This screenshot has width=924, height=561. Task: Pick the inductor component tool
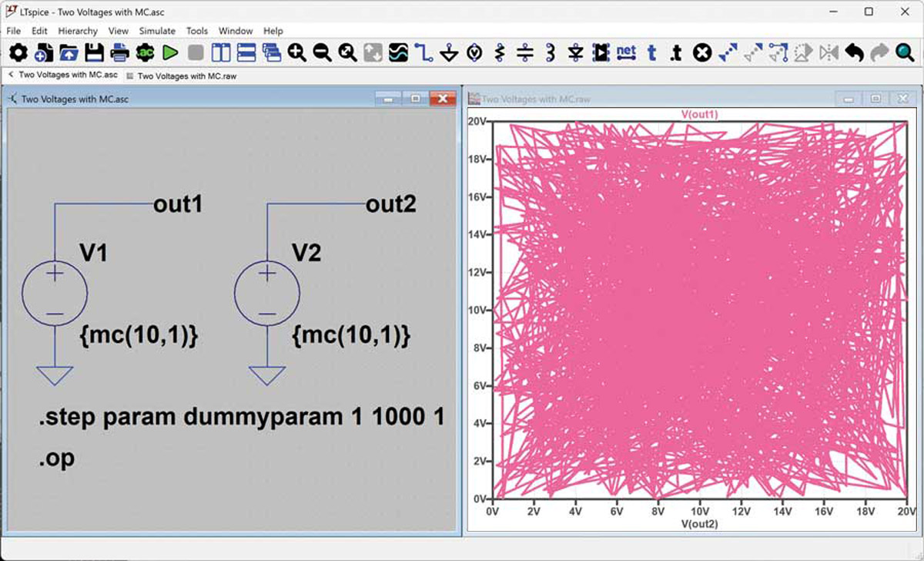[x=550, y=52]
